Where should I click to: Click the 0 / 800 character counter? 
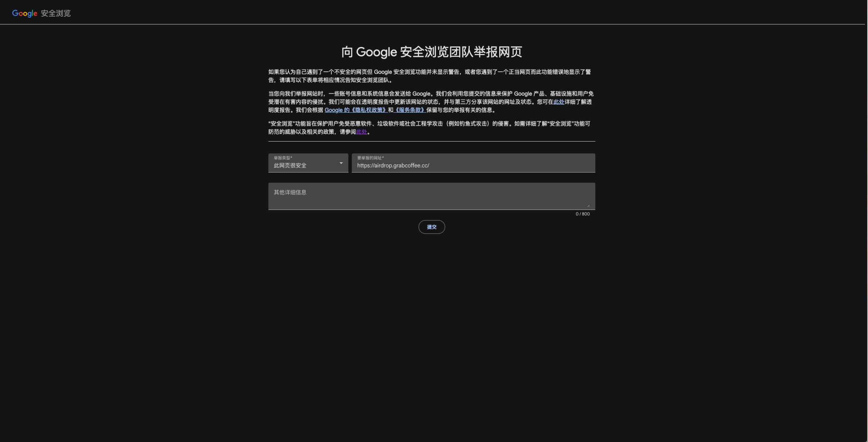click(x=583, y=214)
